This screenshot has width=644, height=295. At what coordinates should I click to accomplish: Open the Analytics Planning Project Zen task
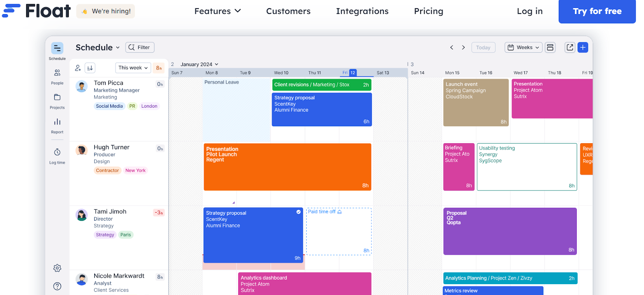click(x=510, y=278)
